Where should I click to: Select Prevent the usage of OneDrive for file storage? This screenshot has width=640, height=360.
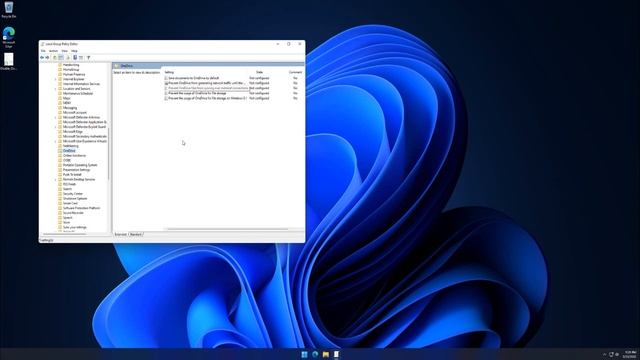coord(197,93)
